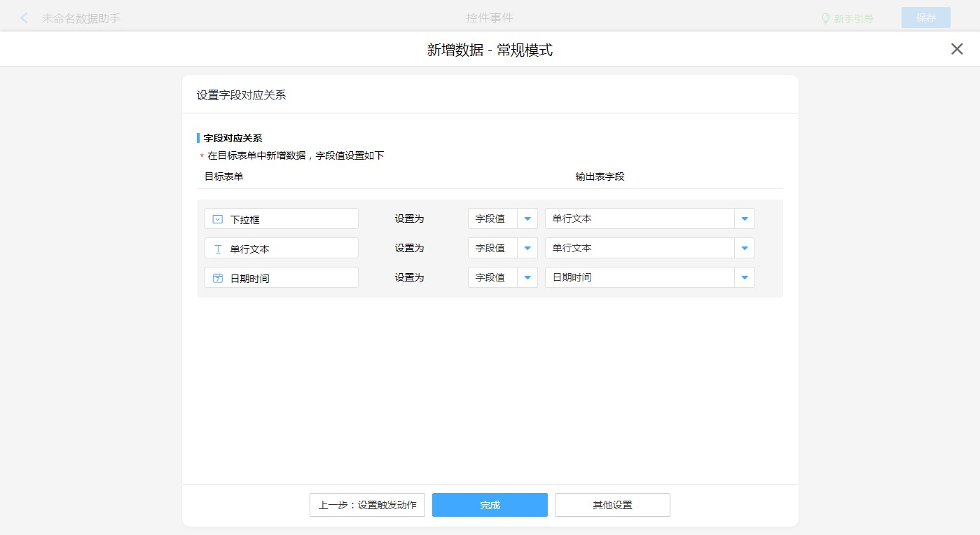Close the 新增数据 dialog with X

coord(956,49)
